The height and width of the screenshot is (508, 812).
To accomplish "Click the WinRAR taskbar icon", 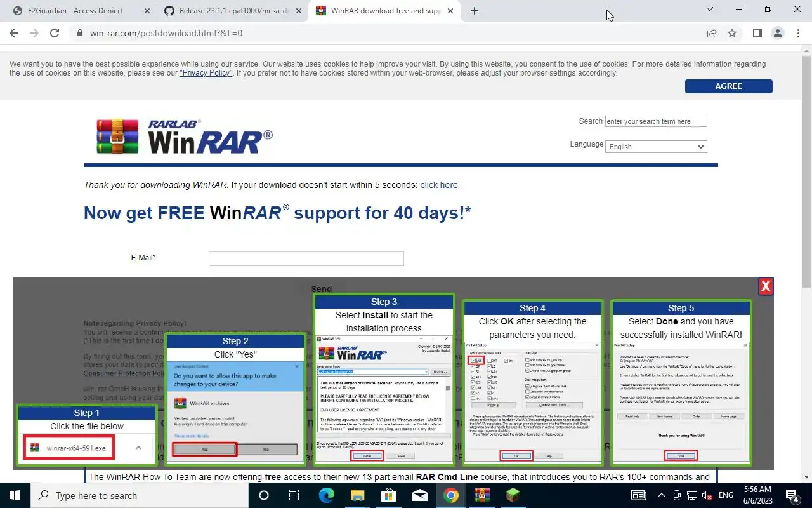I will tap(481, 495).
